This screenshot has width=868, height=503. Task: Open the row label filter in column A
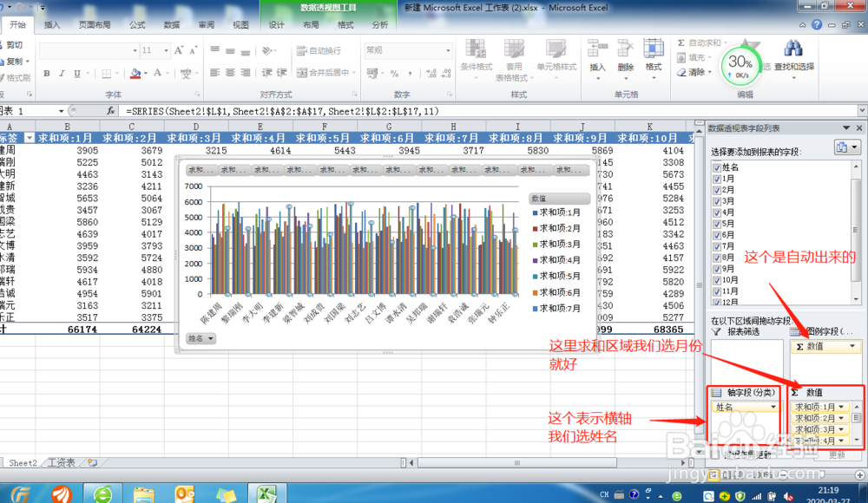29,138
